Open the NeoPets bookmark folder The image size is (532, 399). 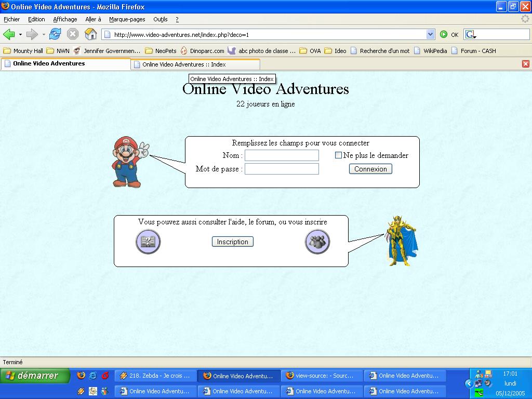click(x=161, y=51)
